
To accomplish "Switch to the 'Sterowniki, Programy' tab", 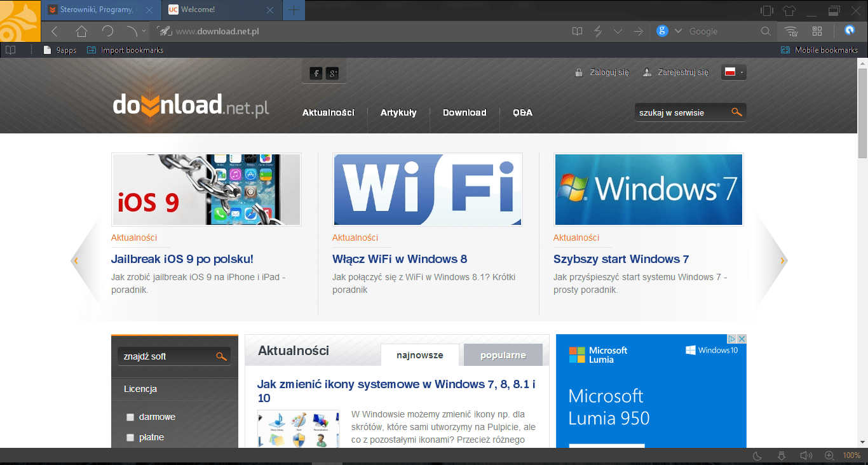I will click(x=95, y=10).
